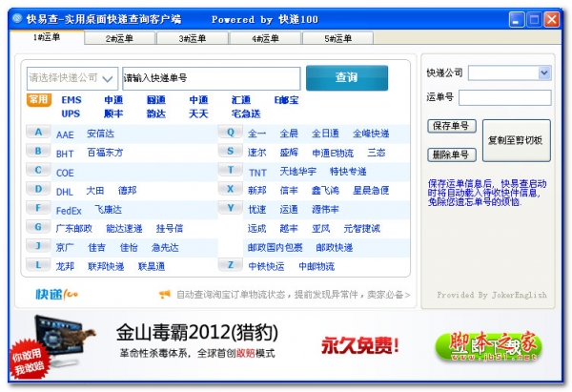Click the 删除单号 button
The width and height of the screenshot is (572, 392).
tap(452, 155)
